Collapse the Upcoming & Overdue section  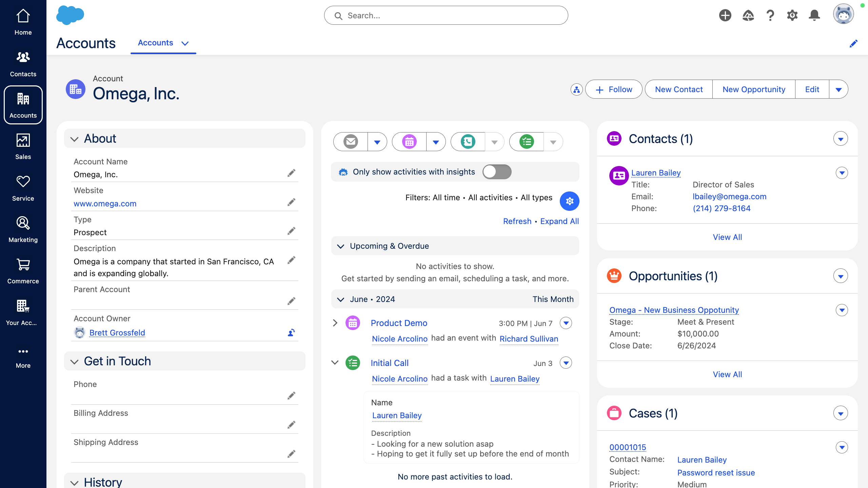tap(341, 246)
